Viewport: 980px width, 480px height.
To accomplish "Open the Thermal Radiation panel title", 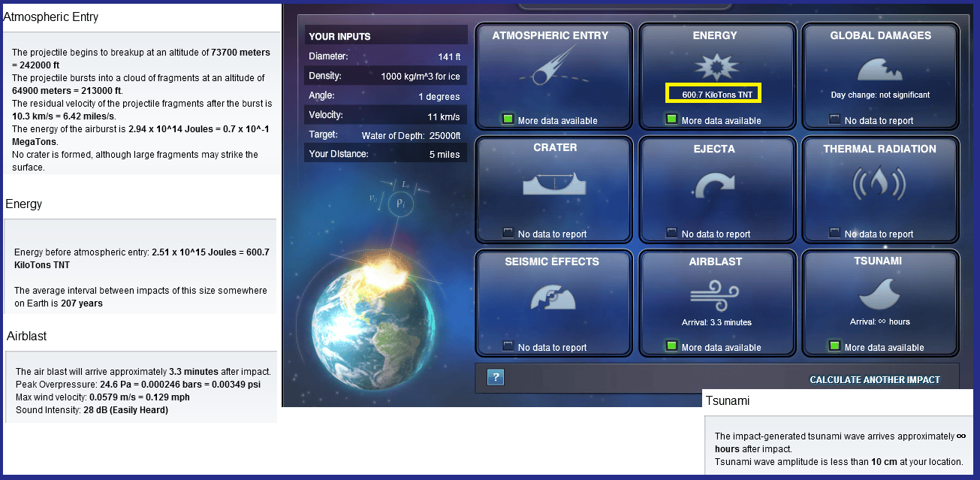I will click(879, 149).
